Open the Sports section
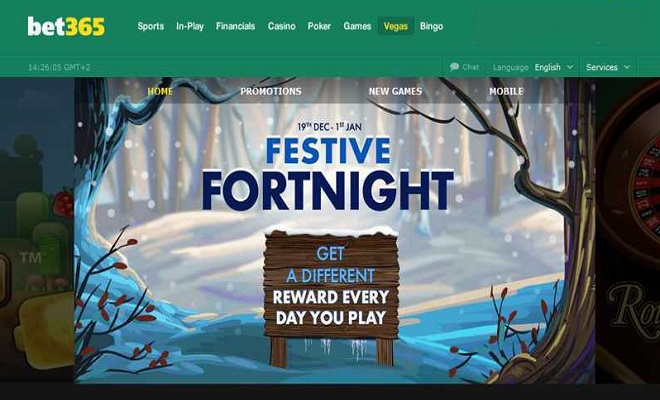Viewport: 660px width, 400px height. point(150,26)
